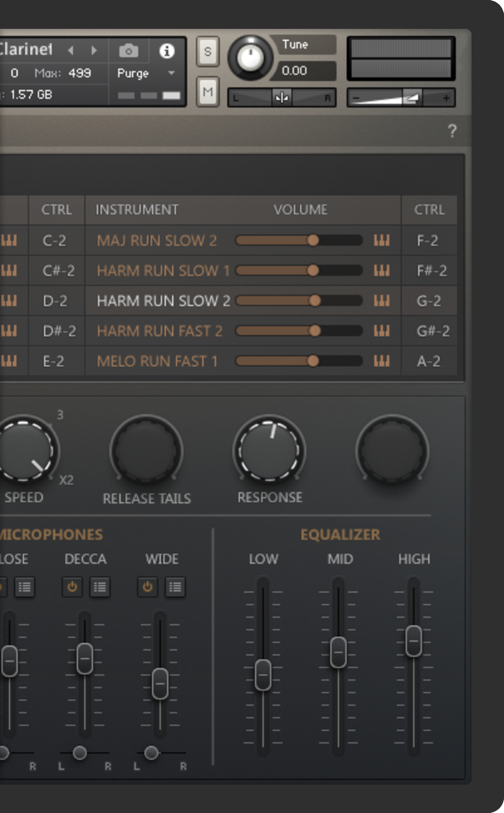Toggle WIDE microphone power button
The image size is (504, 813).
tap(147, 587)
